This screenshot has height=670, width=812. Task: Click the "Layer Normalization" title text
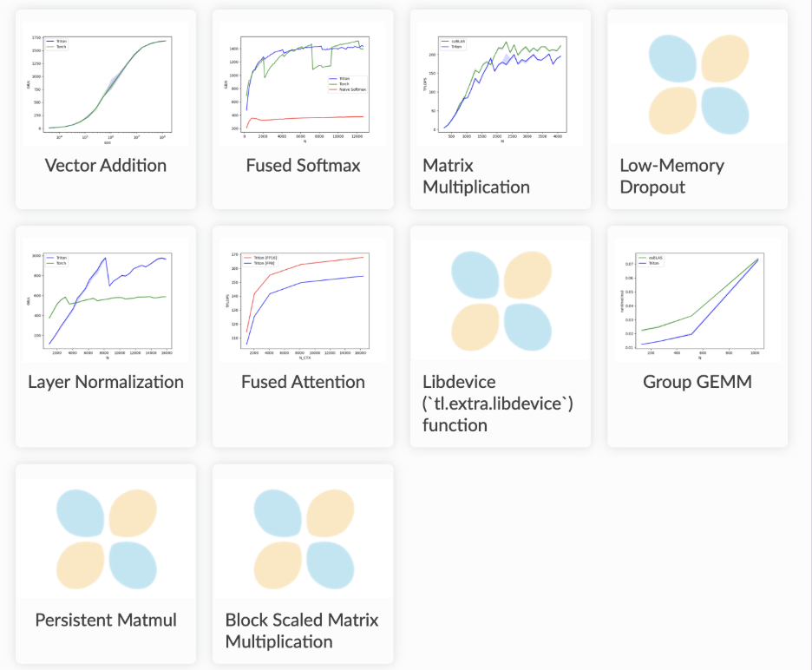(x=106, y=382)
